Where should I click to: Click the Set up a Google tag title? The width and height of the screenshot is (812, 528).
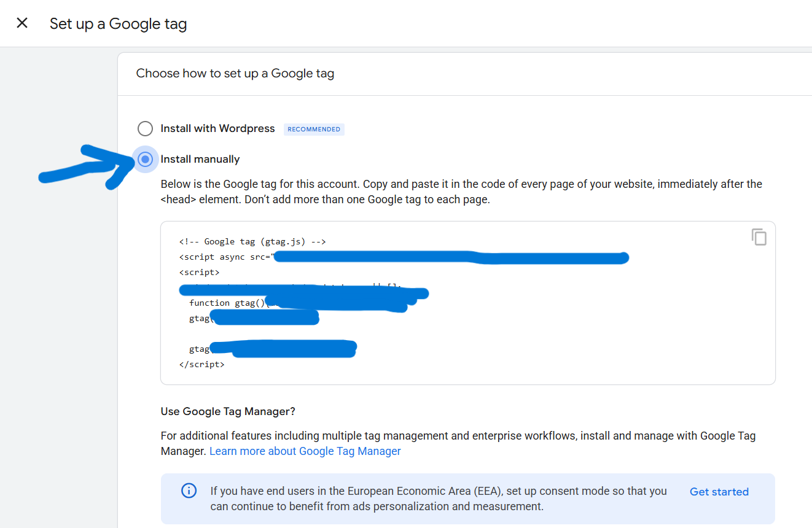click(x=118, y=24)
